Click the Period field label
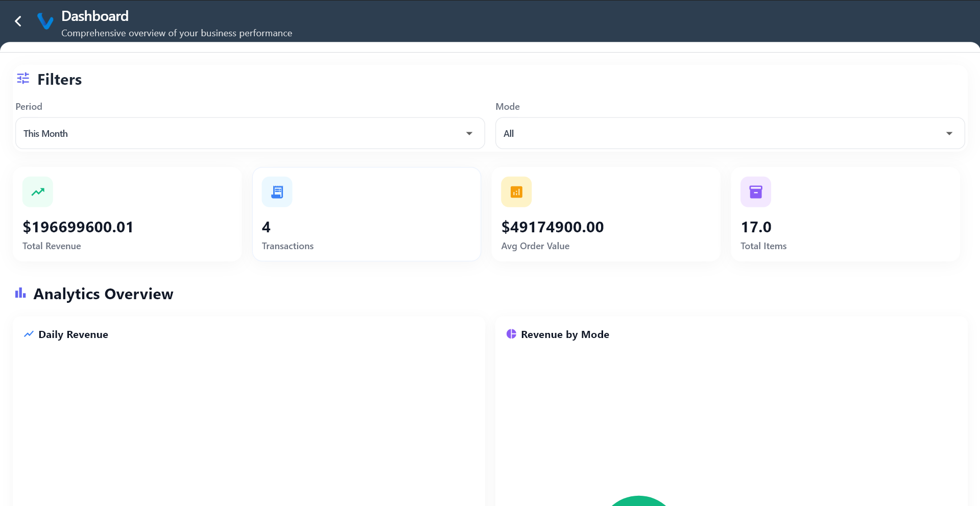Image resolution: width=980 pixels, height=506 pixels. tap(29, 107)
